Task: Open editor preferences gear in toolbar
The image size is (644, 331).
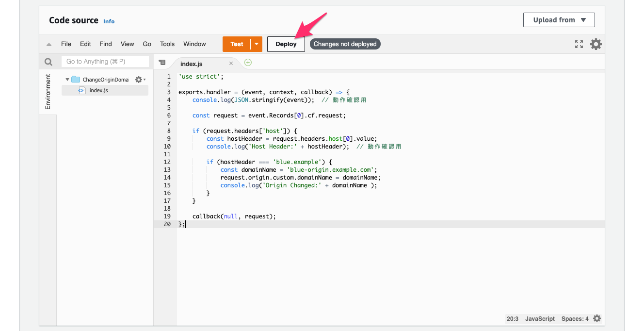Action: pos(596,44)
